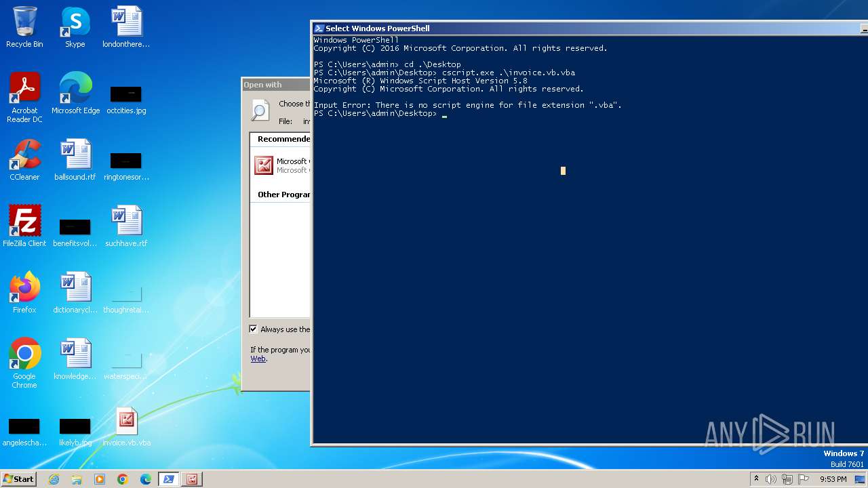
Task: Follow the Web link in Open with dialog
Action: [258, 359]
